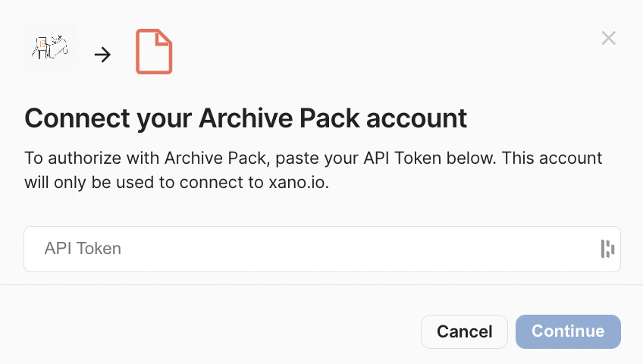Click the 'API Token' placeholder text

click(83, 249)
